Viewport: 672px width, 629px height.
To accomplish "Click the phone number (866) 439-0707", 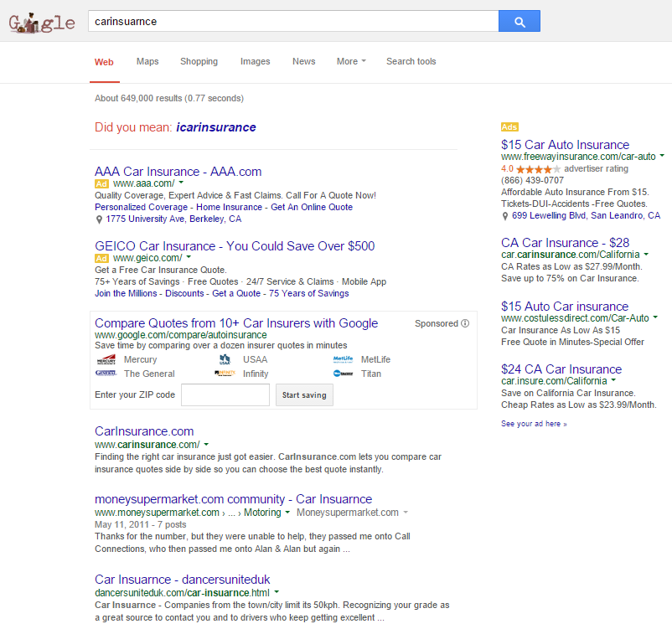I will coord(532,180).
